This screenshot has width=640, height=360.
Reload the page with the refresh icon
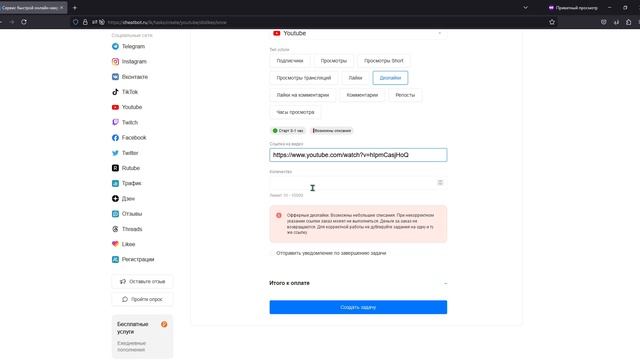point(24,22)
